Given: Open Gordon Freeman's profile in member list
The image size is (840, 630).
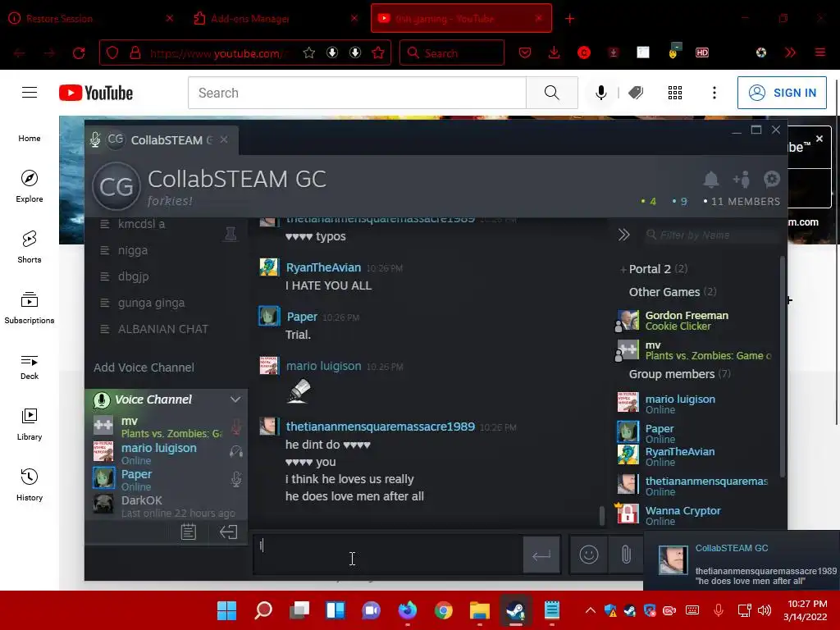Looking at the screenshot, I should (x=687, y=321).
